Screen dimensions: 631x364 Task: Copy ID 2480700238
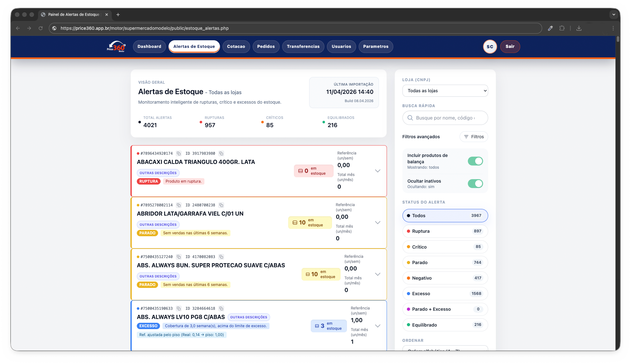pyautogui.click(x=221, y=205)
